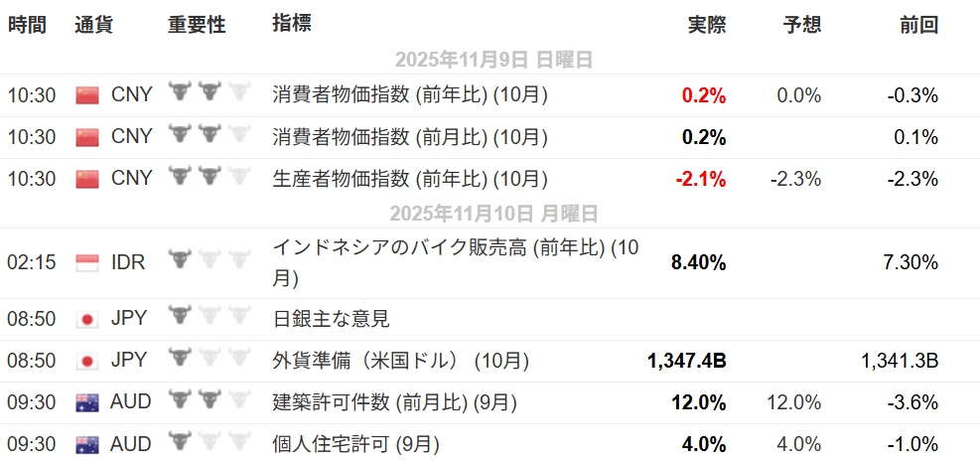The image size is (980, 462).
Task: Open 生産者物価指数 (前年比) (10月) indicator
Action: [410, 179]
